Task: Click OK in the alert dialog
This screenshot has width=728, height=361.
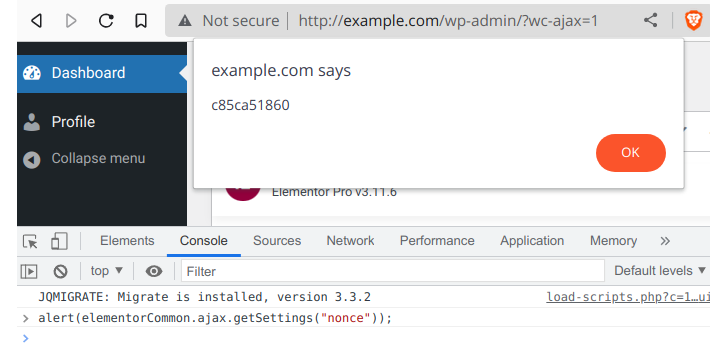Action: point(630,153)
